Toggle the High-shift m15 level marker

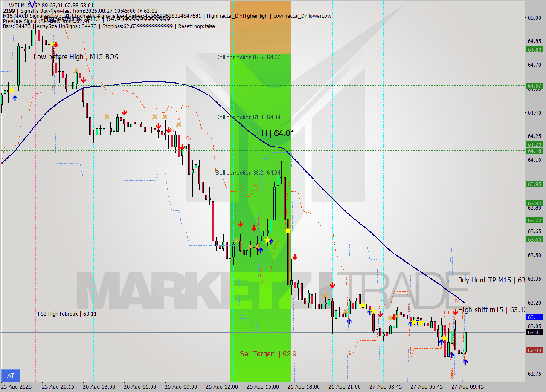491,310
